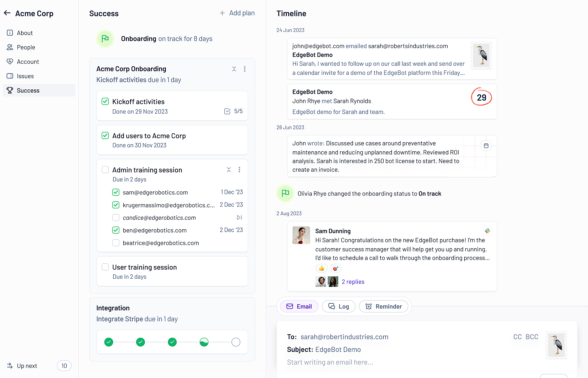The image size is (588, 378).
Task: Expand the Admin training session options menu
Action: coord(240,169)
